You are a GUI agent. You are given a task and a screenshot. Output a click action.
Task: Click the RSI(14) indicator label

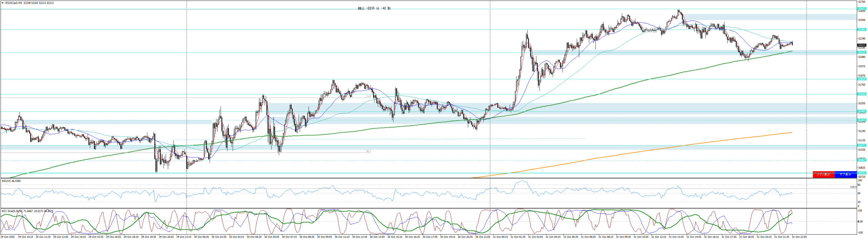click(11, 181)
